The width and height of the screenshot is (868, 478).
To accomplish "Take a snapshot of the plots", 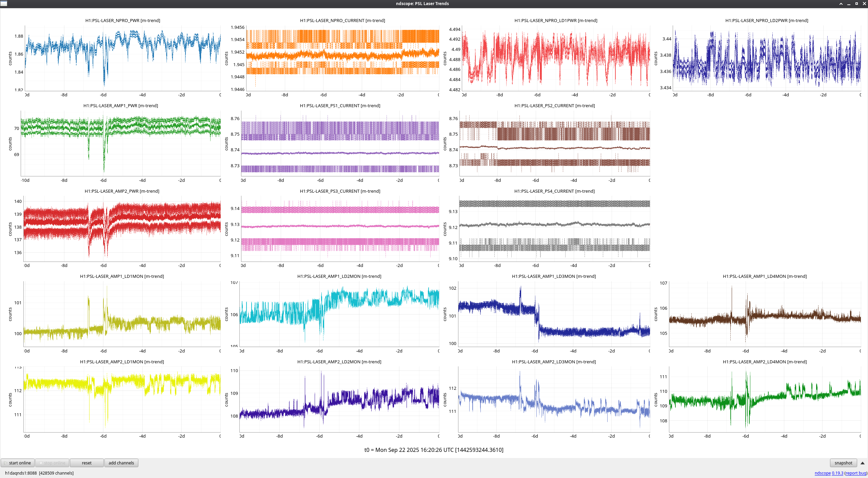I will 843,463.
